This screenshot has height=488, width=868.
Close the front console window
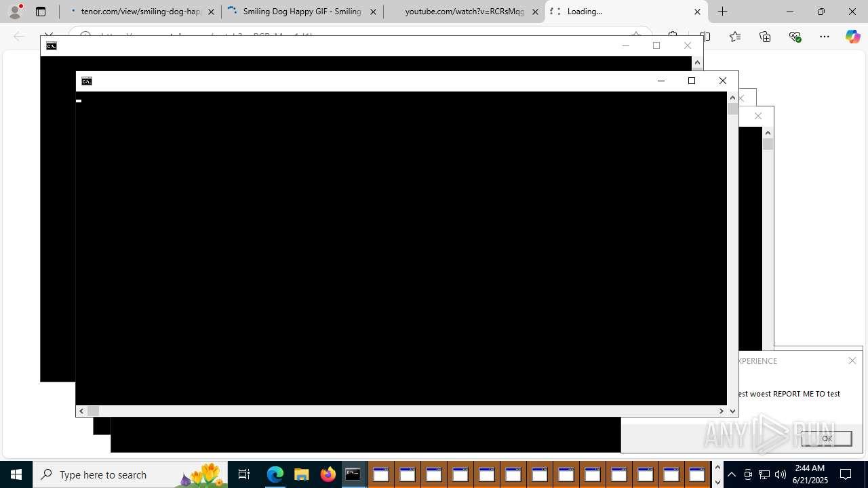723,81
